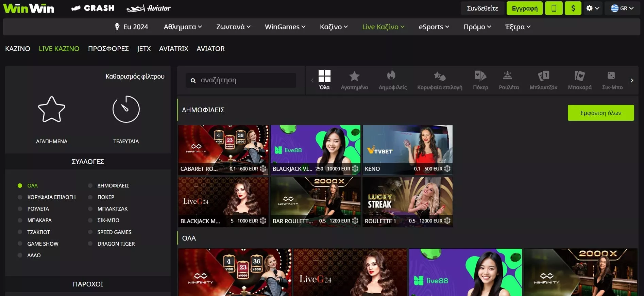The height and width of the screenshot is (296, 644).
Task: Select the ΣΙΚ-ΜΠΟ collection radio
Action: 90,220
